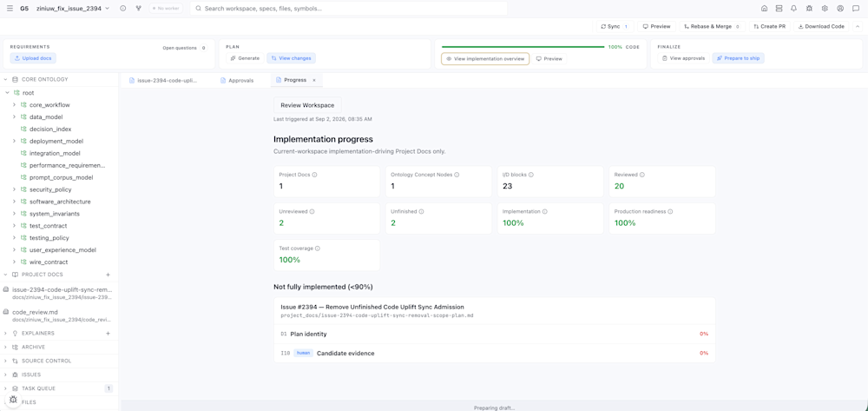This screenshot has width=868, height=411.
Task: Click info icon next to Reviewed
Action: pyautogui.click(x=642, y=175)
